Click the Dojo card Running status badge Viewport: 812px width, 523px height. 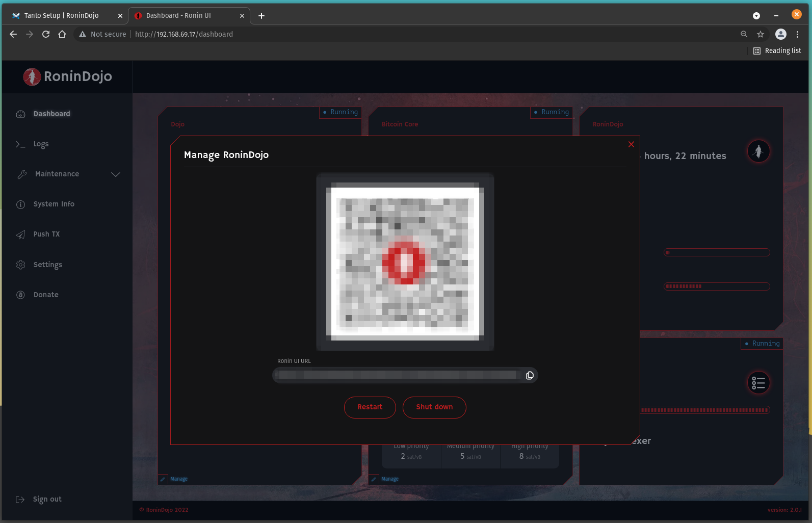340,112
